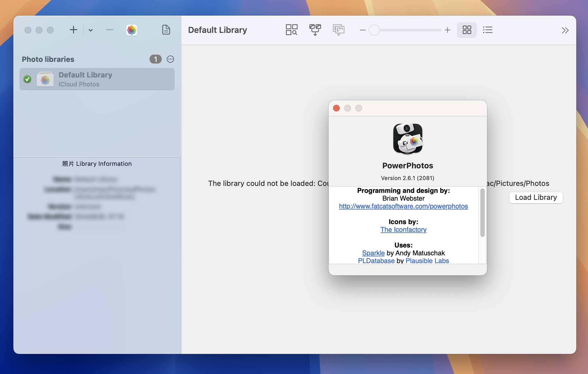Image resolution: width=588 pixels, height=374 pixels.
Task: Click the Version 2.6.1 (2081) text
Action: [x=408, y=178]
